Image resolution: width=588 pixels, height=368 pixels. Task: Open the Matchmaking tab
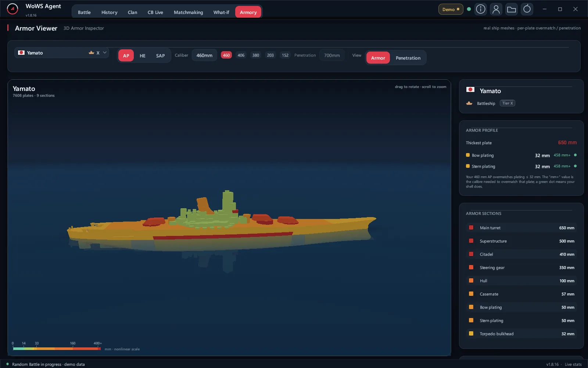188,12
